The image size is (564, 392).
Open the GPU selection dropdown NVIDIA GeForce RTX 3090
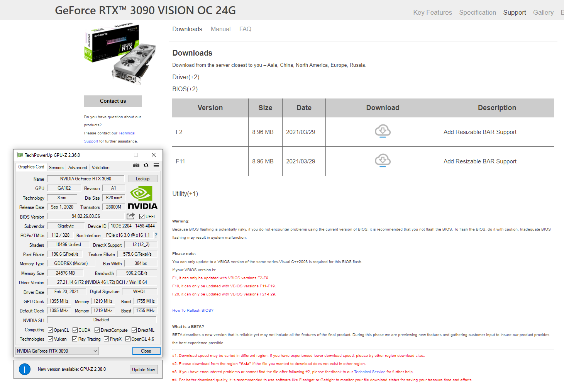pos(57,351)
